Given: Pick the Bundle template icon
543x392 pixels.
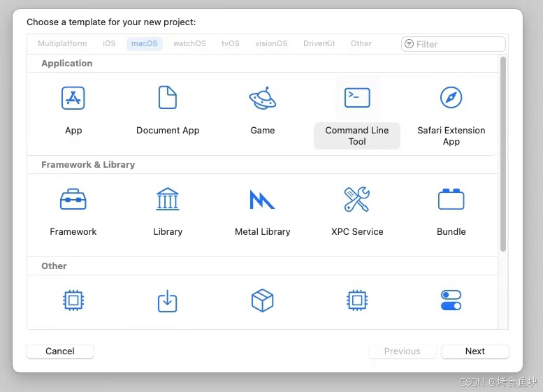Looking at the screenshot, I should 451,199.
